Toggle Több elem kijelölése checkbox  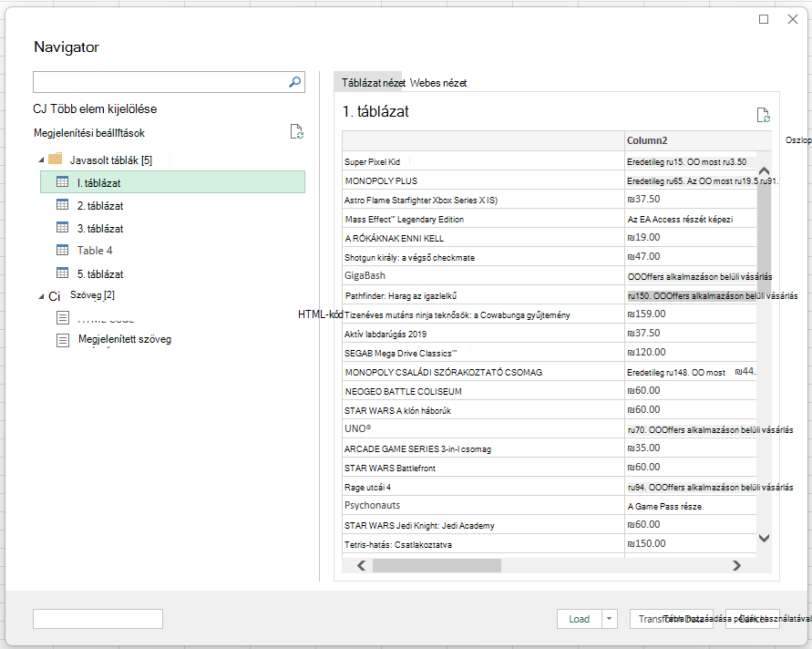(x=39, y=108)
